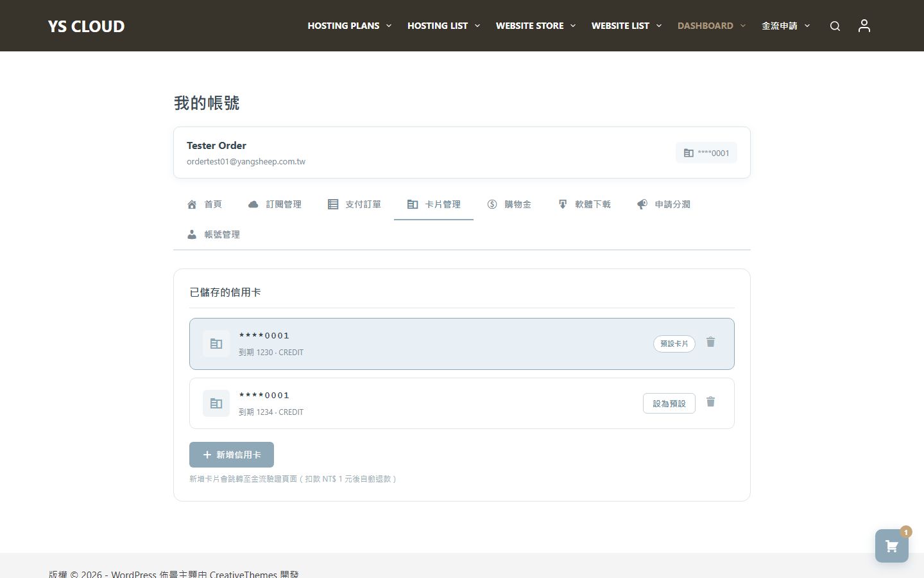Viewport: 924px width, 578px height.
Task: Click the ordertest01@yangsheep.com.tw email
Action: coord(246,162)
